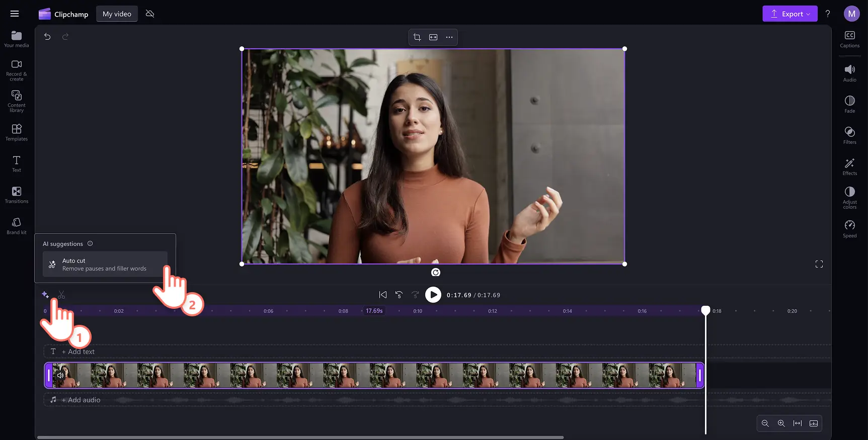Select the My video title tab
Screen dimensions: 868x440
[117, 14]
